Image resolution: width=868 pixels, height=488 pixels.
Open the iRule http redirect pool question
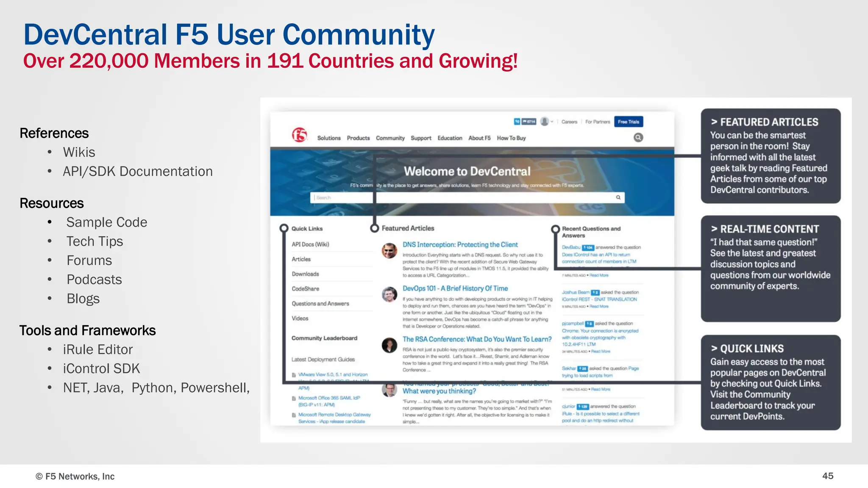601,417
